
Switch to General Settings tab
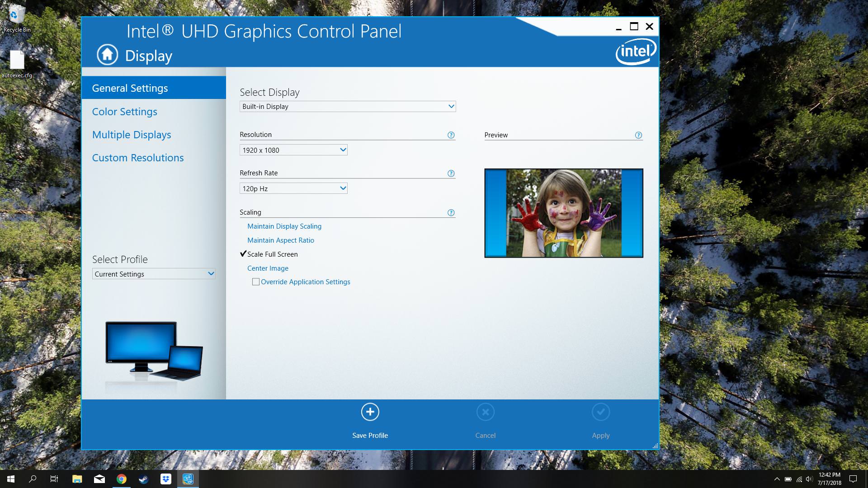(154, 88)
